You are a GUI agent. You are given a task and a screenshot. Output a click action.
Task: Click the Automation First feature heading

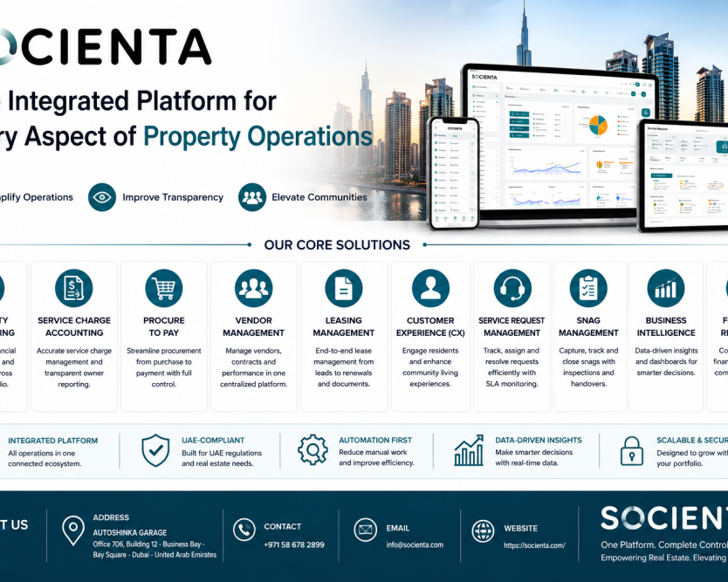(x=375, y=440)
